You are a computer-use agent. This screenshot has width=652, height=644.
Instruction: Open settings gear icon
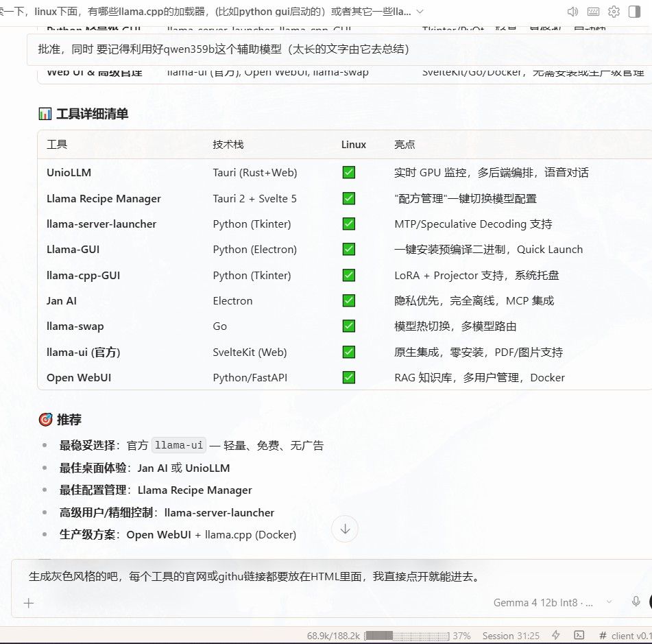(614, 12)
